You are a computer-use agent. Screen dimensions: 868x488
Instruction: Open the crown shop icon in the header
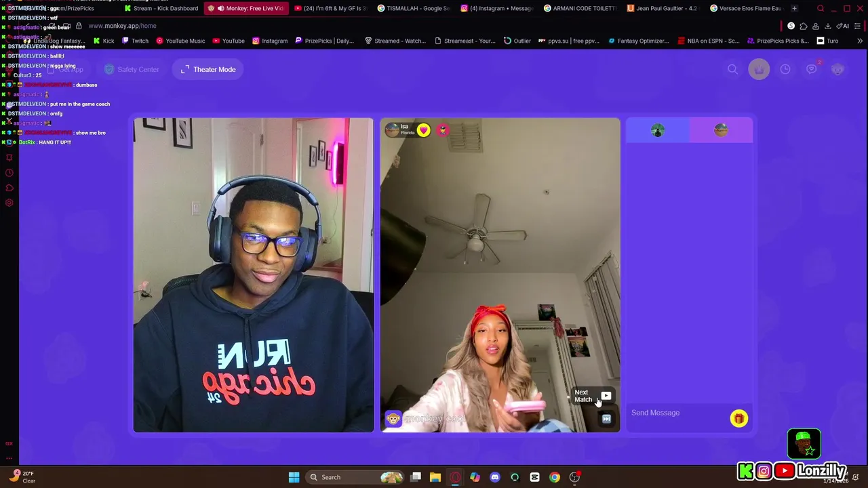pos(759,69)
